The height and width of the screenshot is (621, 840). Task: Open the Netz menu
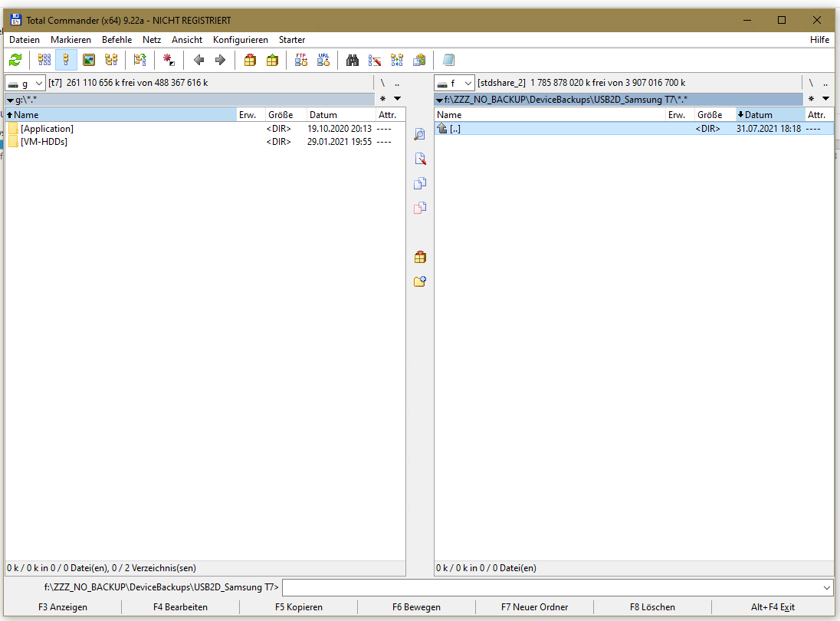coord(152,40)
